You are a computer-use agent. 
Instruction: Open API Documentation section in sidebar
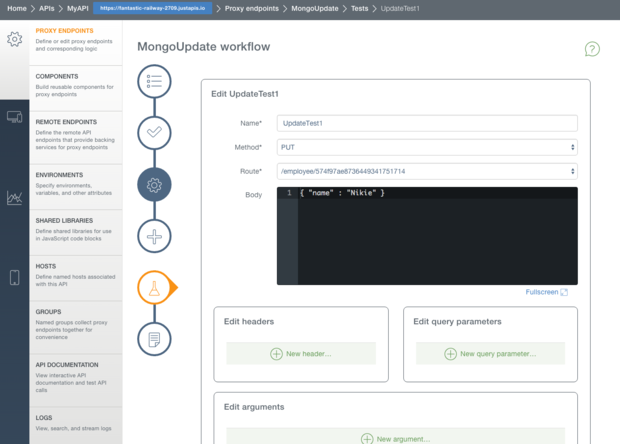(x=76, y=380)
